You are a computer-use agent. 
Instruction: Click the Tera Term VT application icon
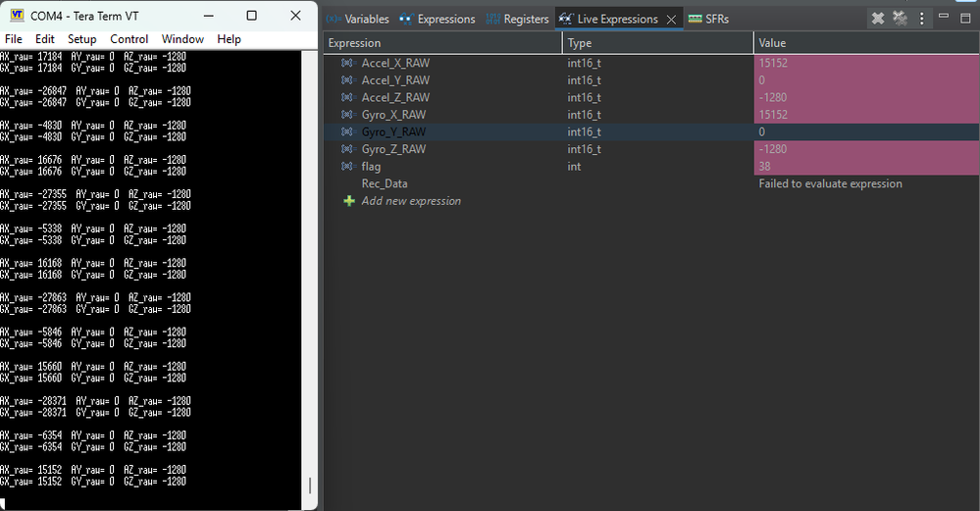point(17,15)
